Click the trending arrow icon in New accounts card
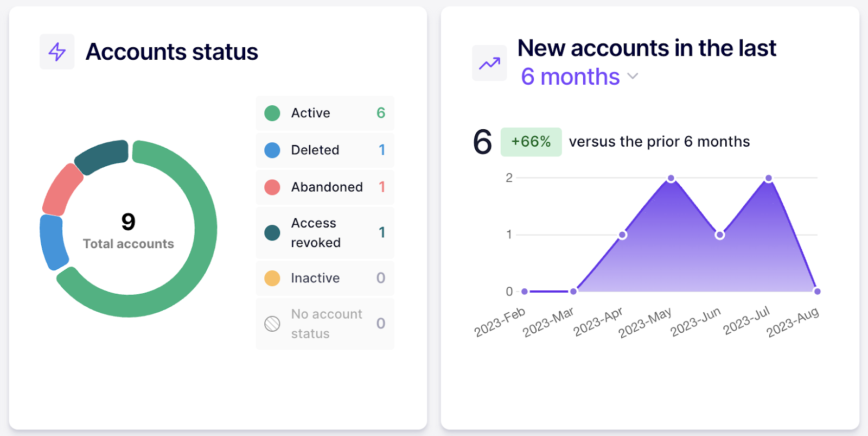Screen dimensions: 868x436 pos(489,62)
